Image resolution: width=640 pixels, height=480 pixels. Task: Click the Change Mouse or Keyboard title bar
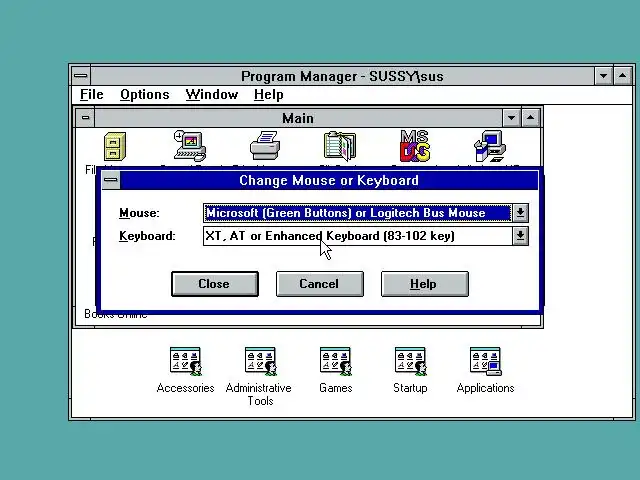329,180
